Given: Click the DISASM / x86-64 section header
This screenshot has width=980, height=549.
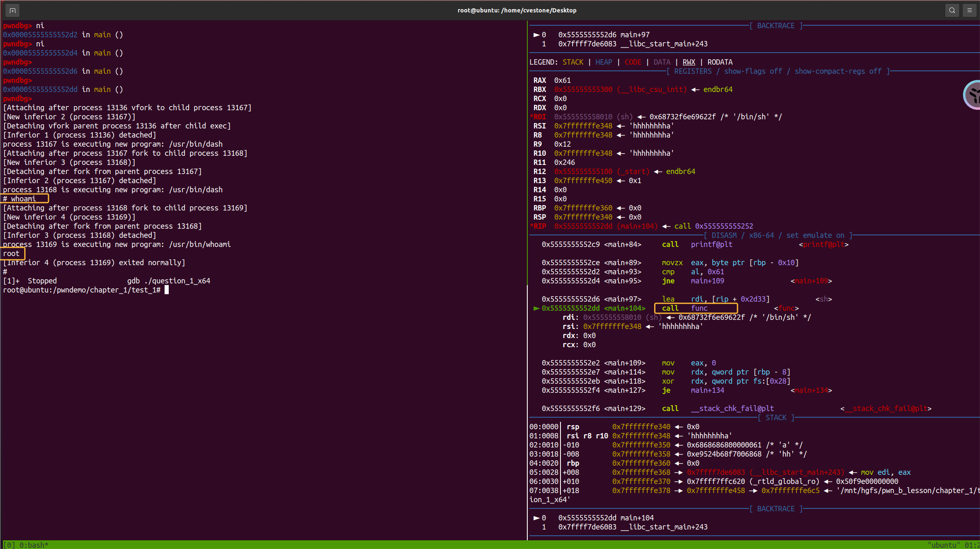Looking at the screenshot, I should coord(778,235).
